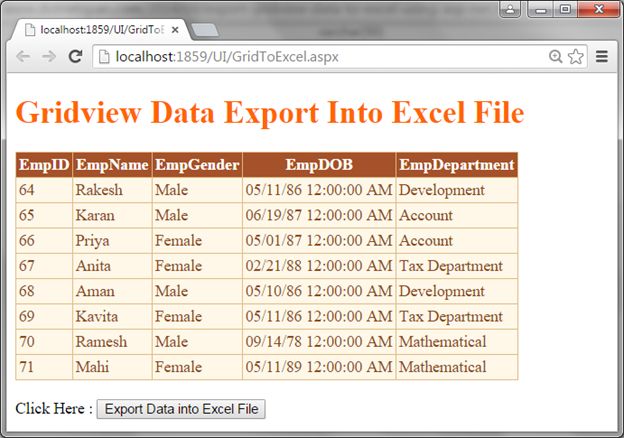Open the Chrome hamburger menu

click(602, 56)
